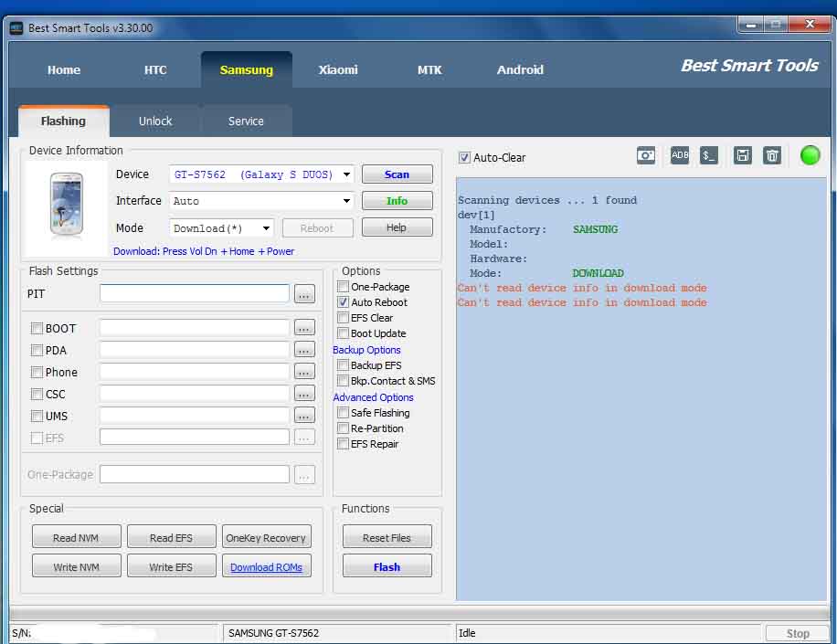The image size is (837, 644).
Task: Clear the log with the trash icon
Action: click(x=772, y=156)
